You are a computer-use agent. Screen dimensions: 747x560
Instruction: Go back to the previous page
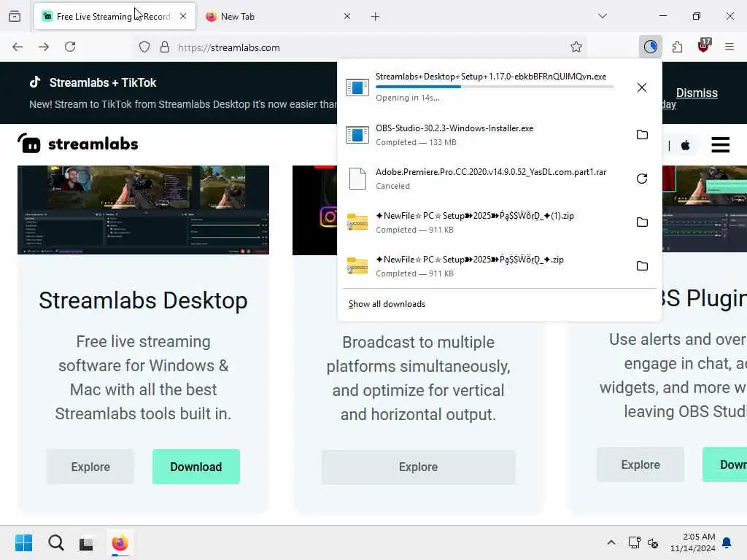pyautogui.click(x=18, y=47)
